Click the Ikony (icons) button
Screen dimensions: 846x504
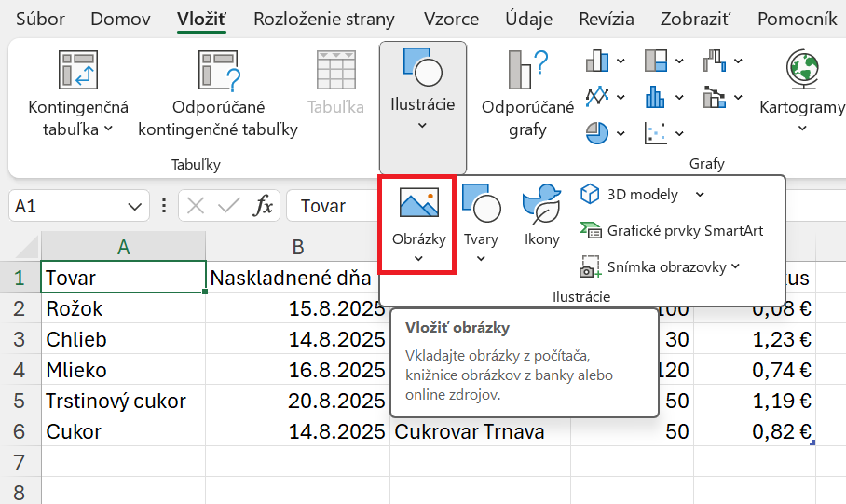click(541, 216)
